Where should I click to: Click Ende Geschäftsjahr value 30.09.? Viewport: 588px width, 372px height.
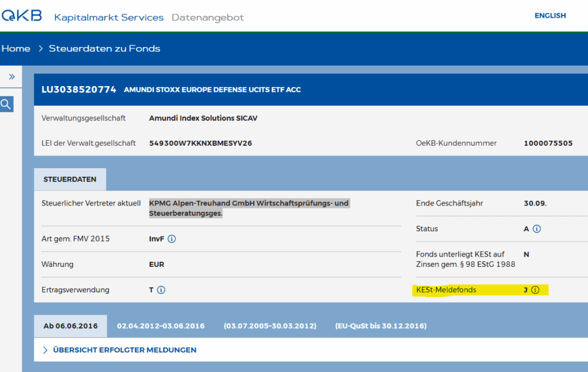pos(535,203)
